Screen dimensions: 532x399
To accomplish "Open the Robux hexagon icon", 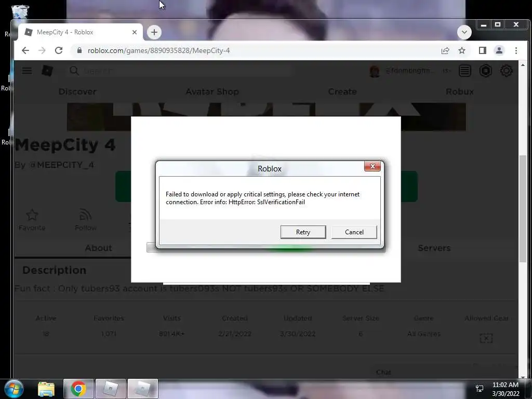I will 486,71.
